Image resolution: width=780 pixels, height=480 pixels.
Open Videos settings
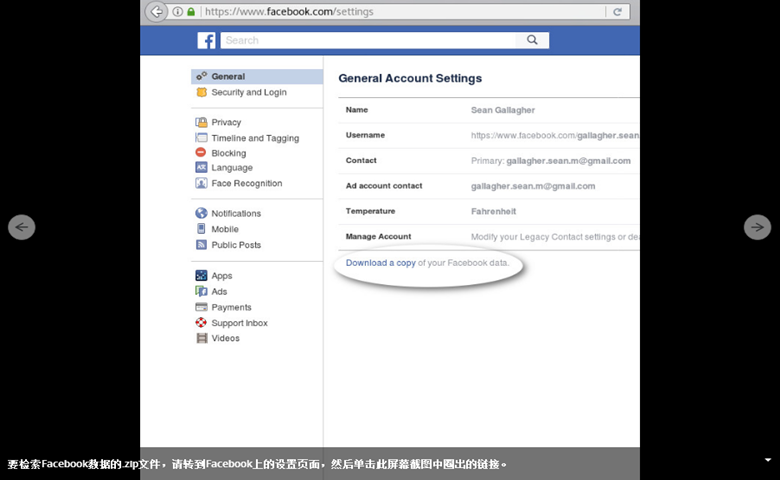(x=225, y=338)
